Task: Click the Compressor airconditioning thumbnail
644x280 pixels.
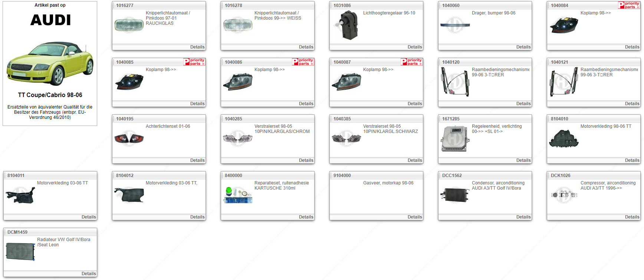Action: click(x=563, y=194)
